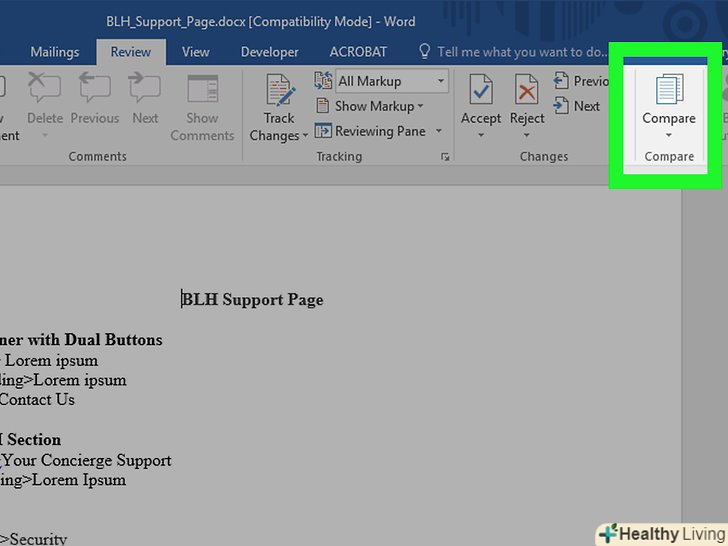Go to Next comment icon

tap(145, 92)
